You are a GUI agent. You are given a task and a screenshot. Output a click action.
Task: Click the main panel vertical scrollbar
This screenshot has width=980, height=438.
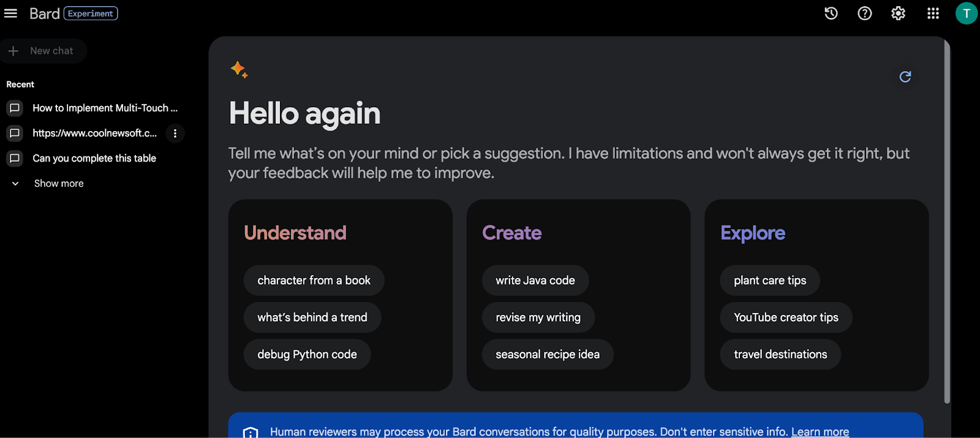tap(947, 222)
